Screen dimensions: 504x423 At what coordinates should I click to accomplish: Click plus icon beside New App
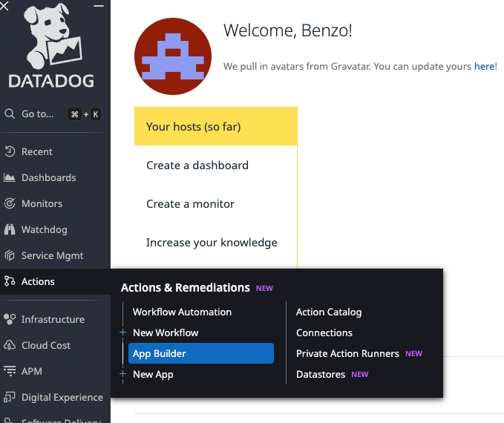click(123, 374)
